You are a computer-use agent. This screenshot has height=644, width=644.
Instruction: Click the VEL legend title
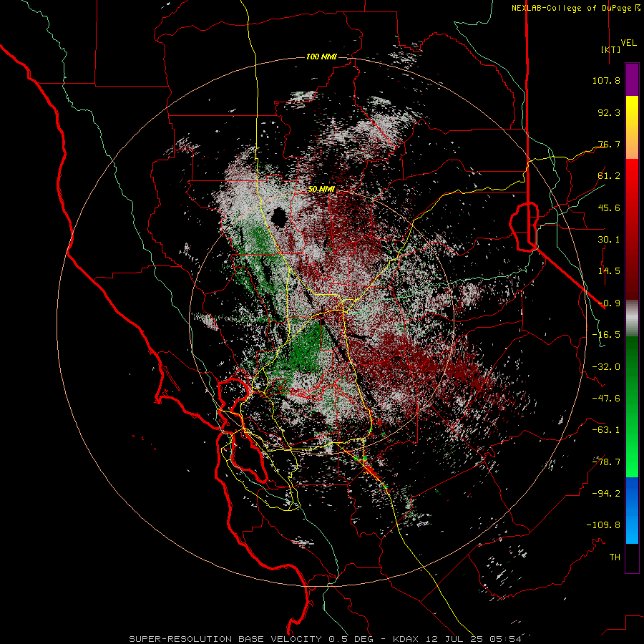point(628,43)
